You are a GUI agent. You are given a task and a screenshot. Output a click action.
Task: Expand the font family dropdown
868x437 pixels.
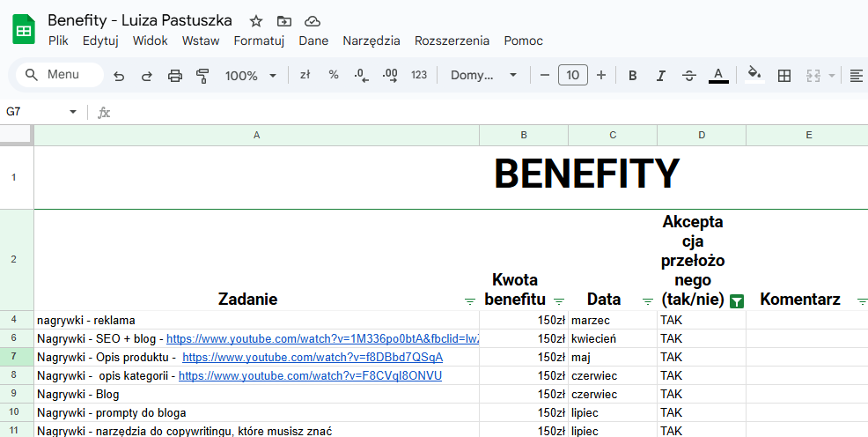pos(483,76)
